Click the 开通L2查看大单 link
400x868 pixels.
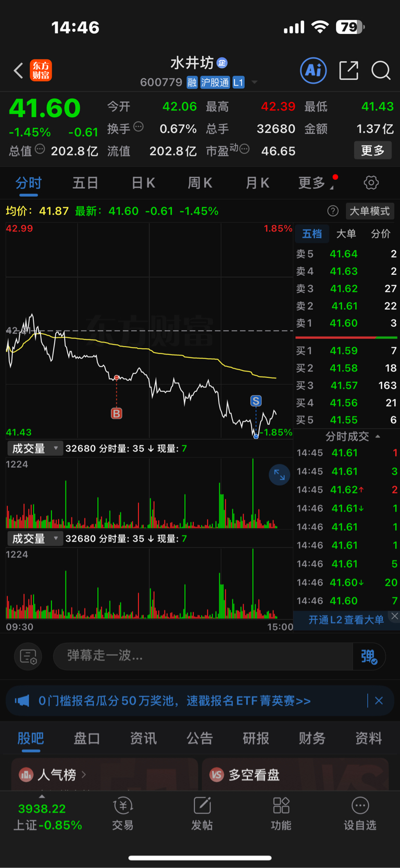tap(346, 619)
